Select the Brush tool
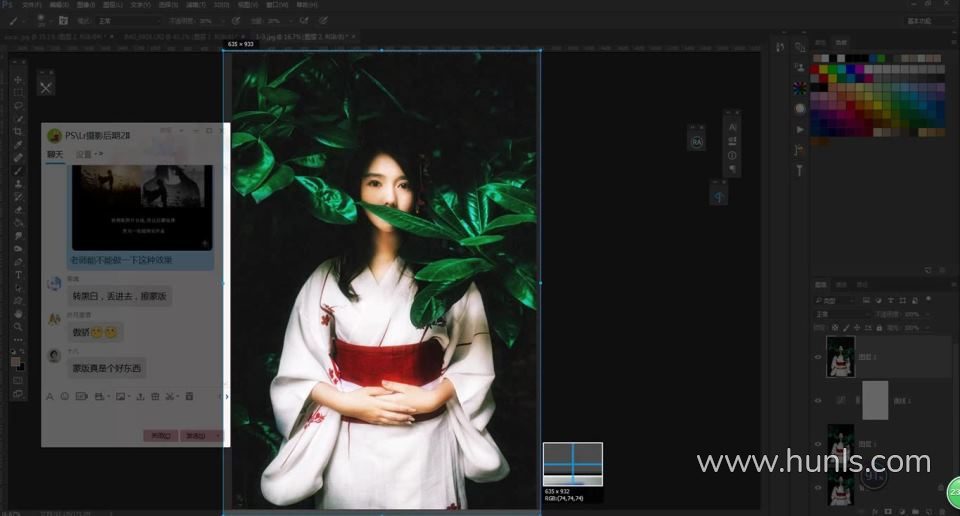This screenshot has height=516, width=960. [18, 170]
